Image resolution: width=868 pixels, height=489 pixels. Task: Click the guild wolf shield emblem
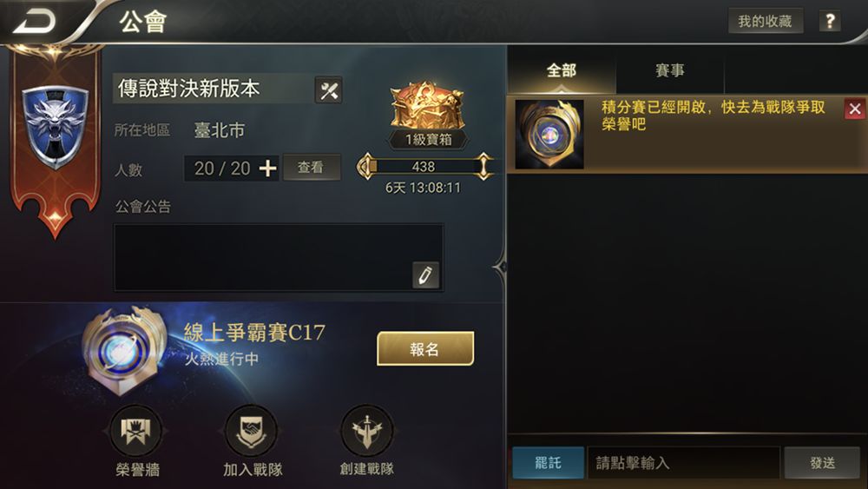[56, 127]
